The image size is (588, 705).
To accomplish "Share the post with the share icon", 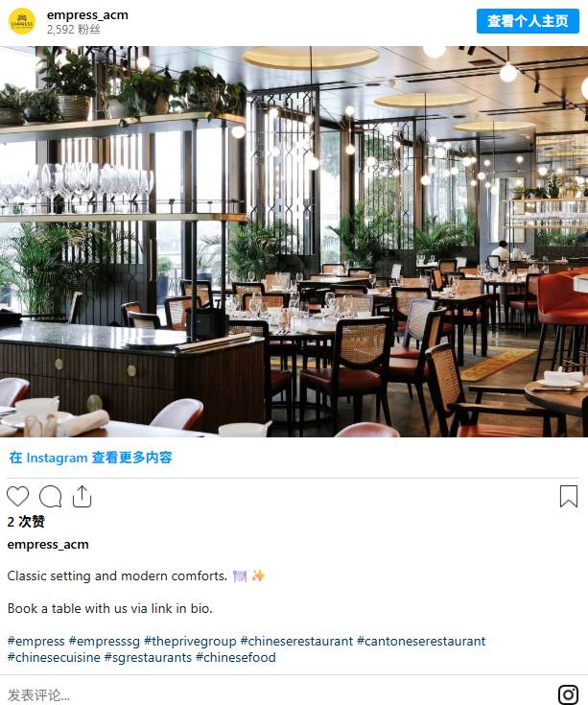I will tap(82, 497).
